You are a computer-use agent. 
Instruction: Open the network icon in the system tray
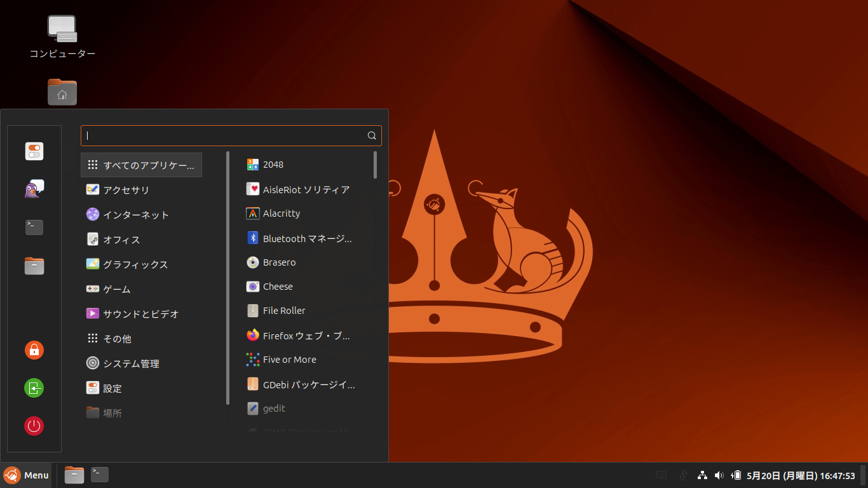click(702, 475)
